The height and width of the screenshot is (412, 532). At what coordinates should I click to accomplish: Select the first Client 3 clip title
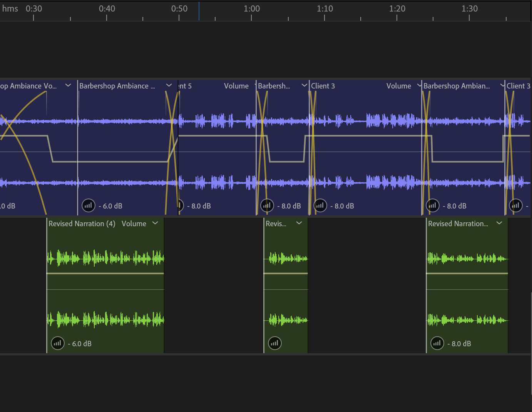(323, 86)
